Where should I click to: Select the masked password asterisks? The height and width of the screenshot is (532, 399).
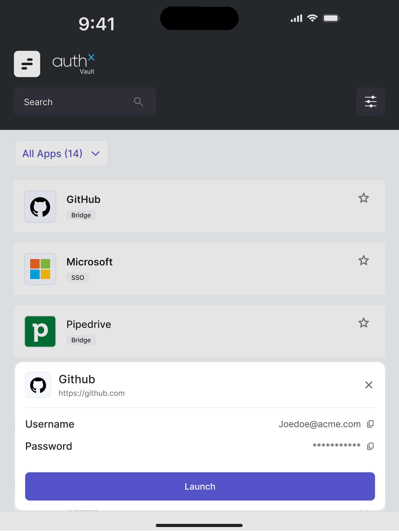pos(337,446)
